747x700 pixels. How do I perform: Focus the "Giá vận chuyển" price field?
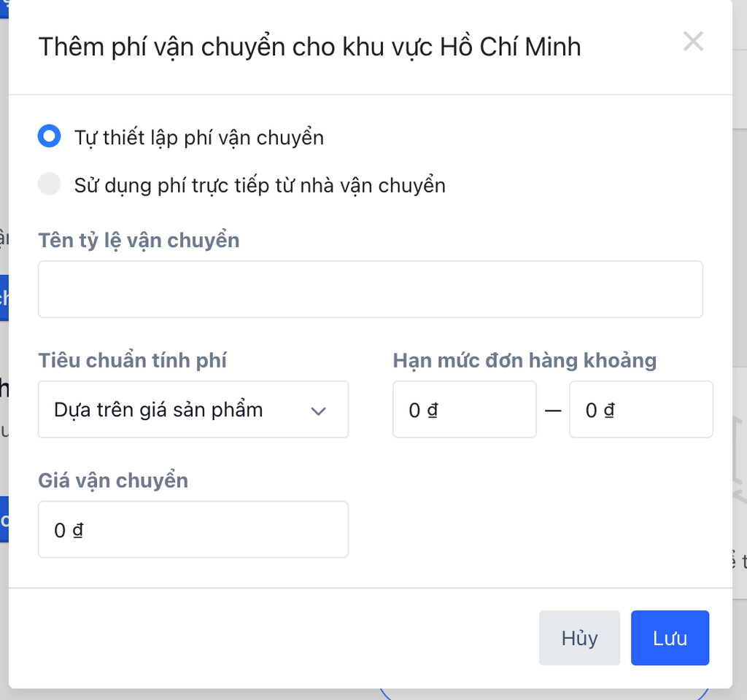point(193,530)
